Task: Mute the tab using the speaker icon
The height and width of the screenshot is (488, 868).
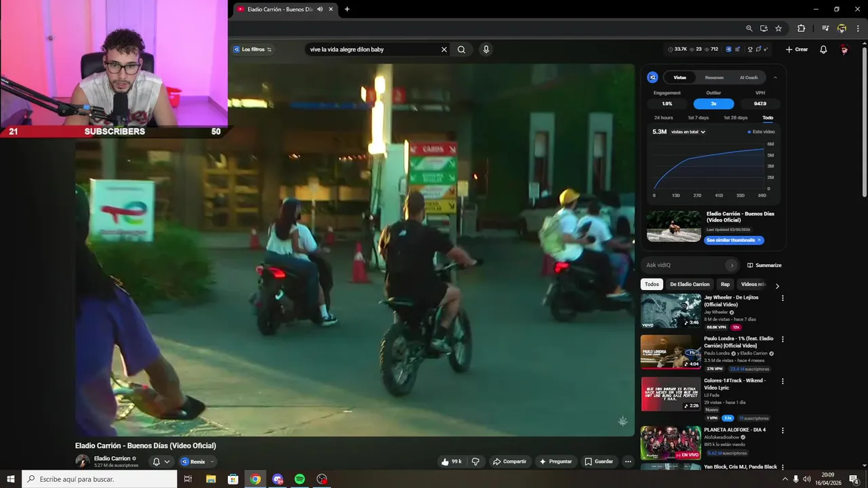Action: point(319,9)
